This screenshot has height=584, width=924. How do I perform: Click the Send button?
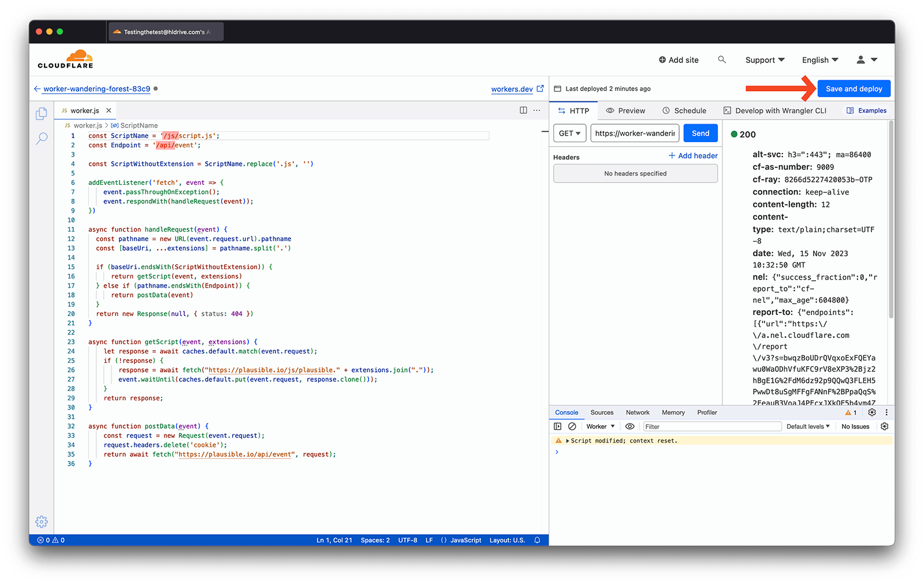[x=701, y=133]
